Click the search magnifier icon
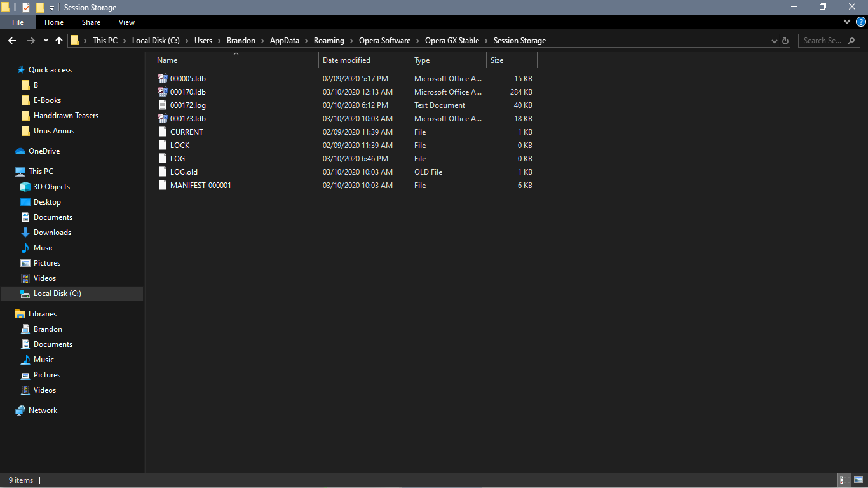This screenshot has width=868, height=488. coord(851,41)
